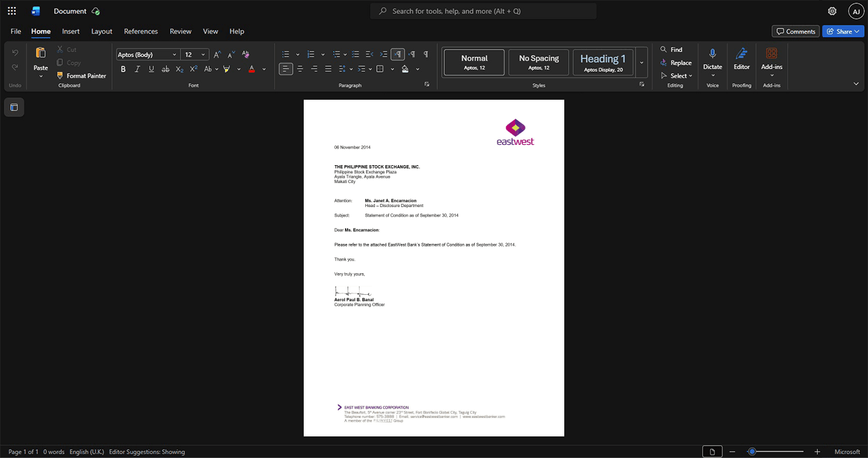Open the AJ account avatar
This screenshot has width=868, height=458.
(x=857, y=11)
